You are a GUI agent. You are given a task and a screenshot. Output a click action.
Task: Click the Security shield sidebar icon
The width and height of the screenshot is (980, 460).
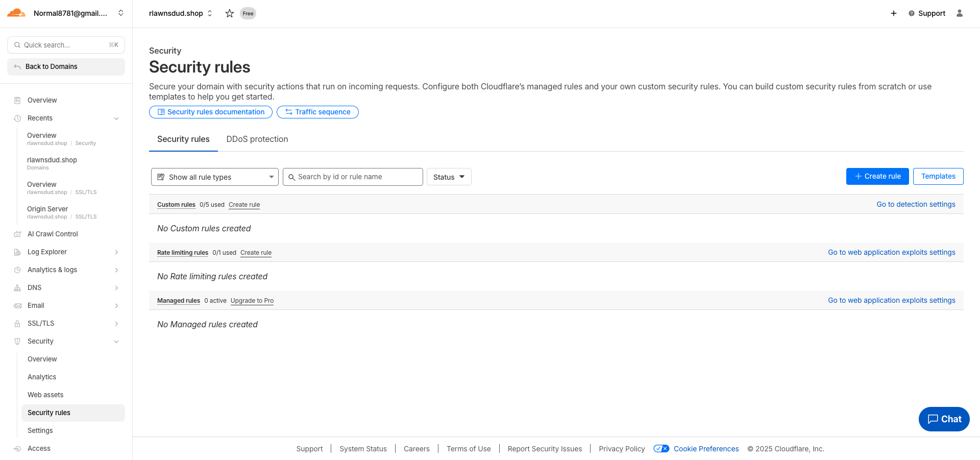tap(17, 341)
